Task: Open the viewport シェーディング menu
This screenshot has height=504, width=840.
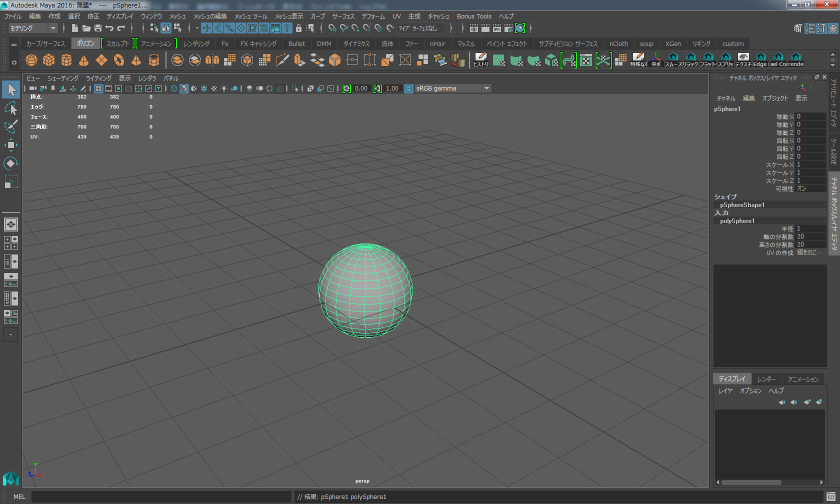Action: click(x=63, y=78)
